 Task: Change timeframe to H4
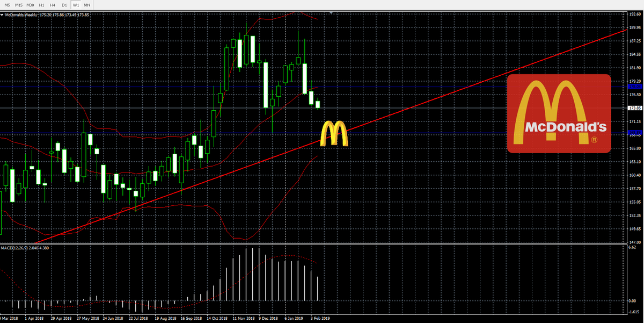53,5
